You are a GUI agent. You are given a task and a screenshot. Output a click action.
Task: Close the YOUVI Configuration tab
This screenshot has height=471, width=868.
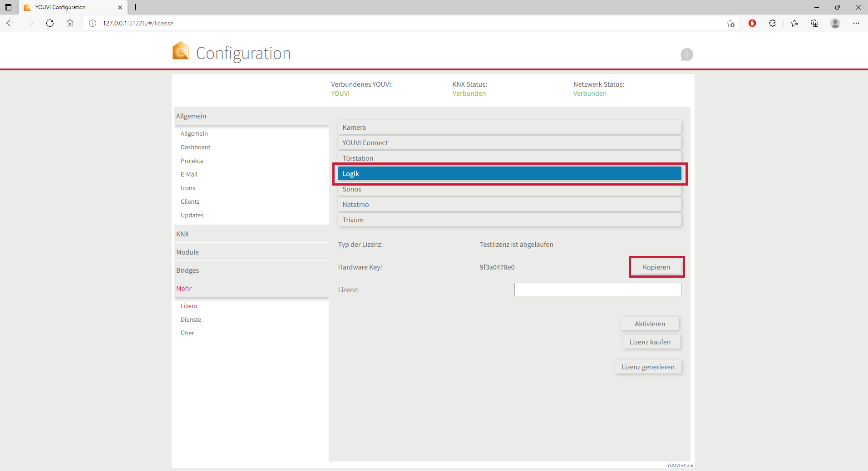pos(120,7)
